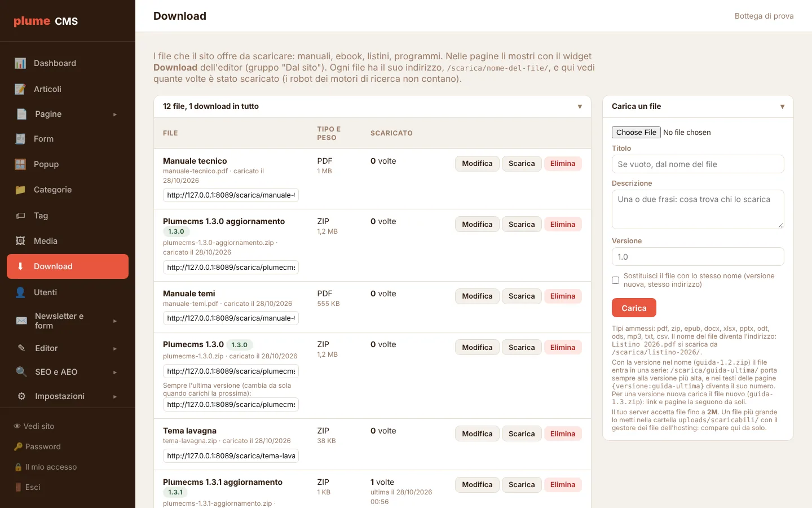Click the Impostazioni gear icon
The height and width of the screenshot is (508, 812).
[x=21, y=396]
